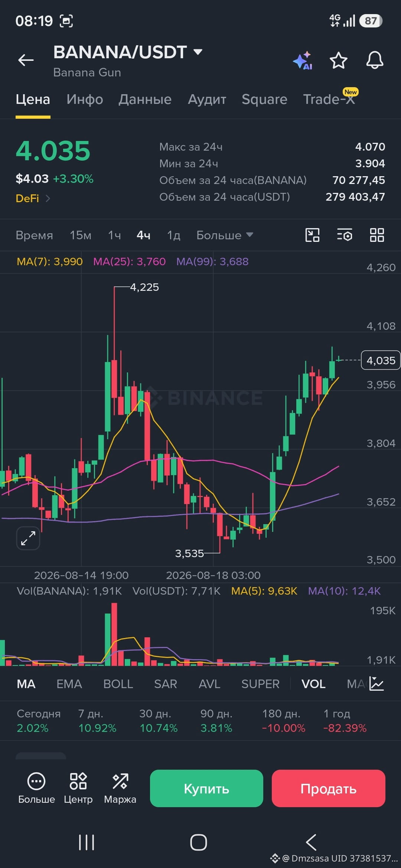The height and width of the screenshot is (868, 401).
Task: Tap the Продать sell button
Action: tap(328, 788)
